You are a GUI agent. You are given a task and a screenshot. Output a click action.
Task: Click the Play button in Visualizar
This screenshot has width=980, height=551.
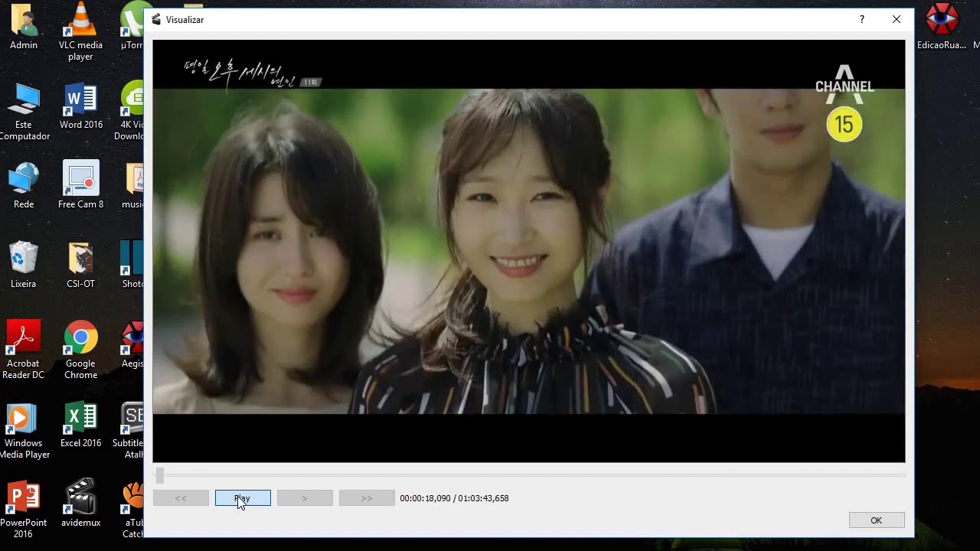coord(243,498)
